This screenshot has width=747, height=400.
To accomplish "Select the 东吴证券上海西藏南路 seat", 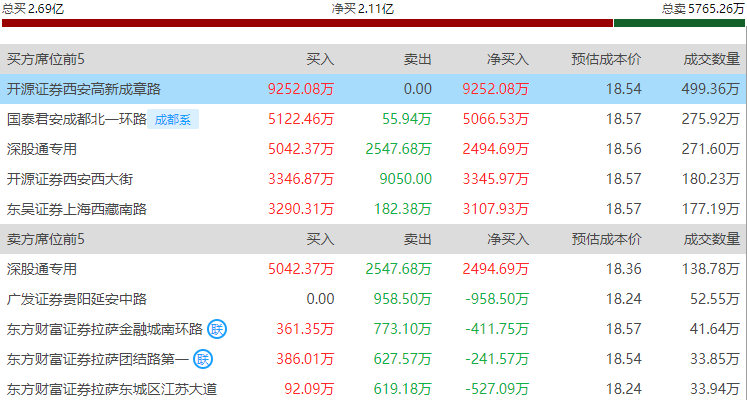I will tap(76, 210).
